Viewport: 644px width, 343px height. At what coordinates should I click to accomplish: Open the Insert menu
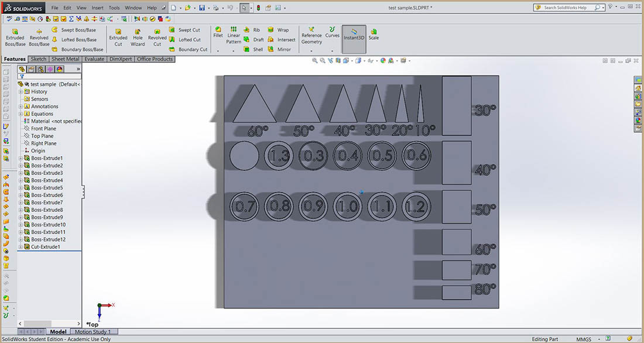97,8
